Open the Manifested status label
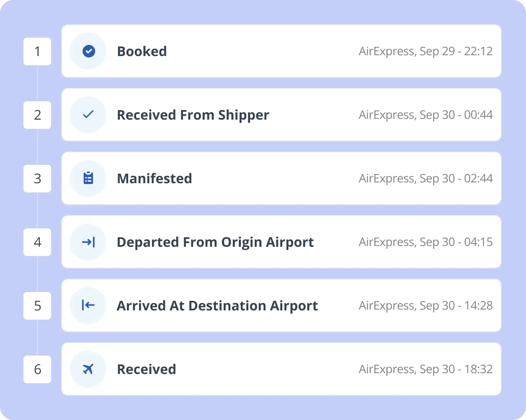526x420 pixels. tap(155, 179)
